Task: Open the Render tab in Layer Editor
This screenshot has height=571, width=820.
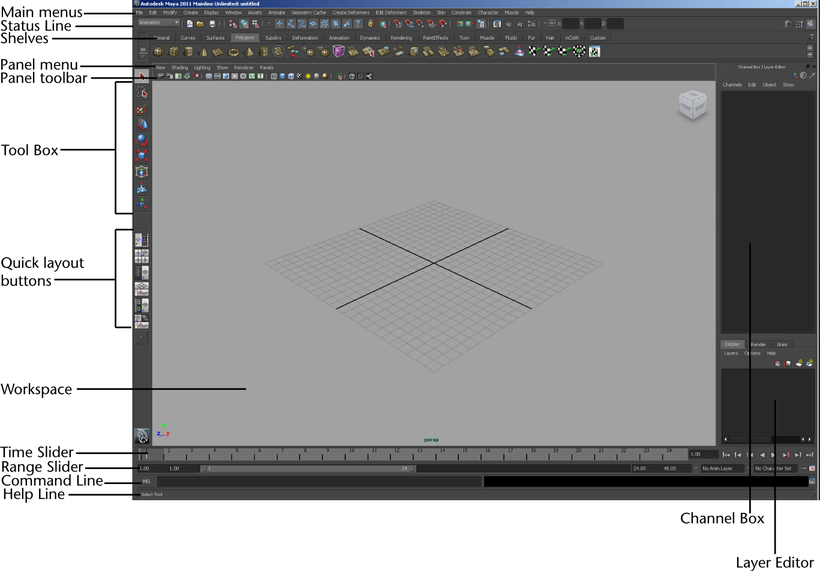Action: 758,344
